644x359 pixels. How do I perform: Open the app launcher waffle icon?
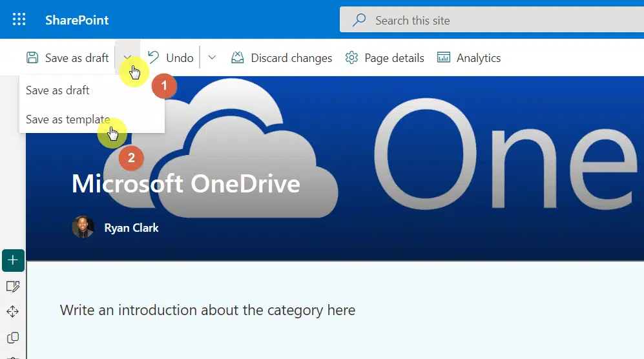coord(19,19)
